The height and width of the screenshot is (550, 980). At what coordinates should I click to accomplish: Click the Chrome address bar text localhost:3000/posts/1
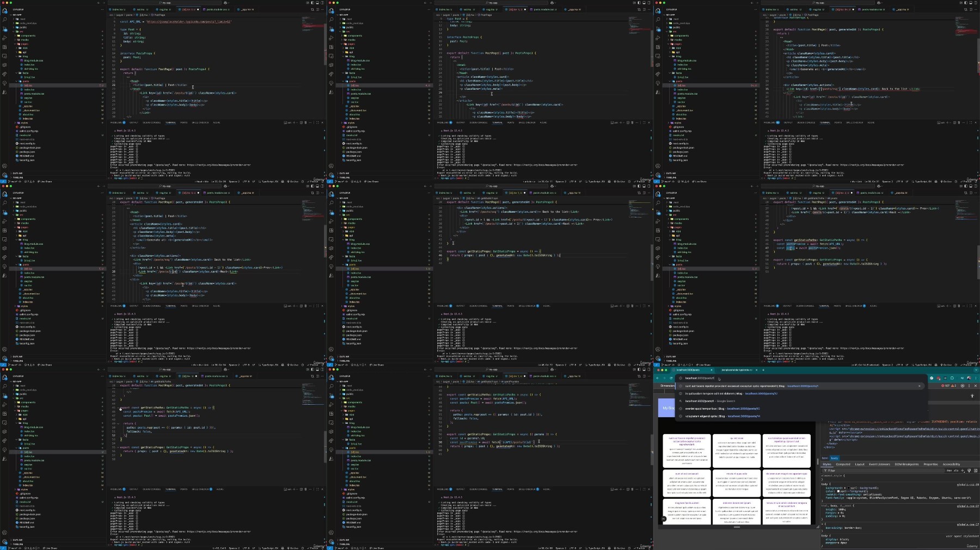tap(700, 378)
